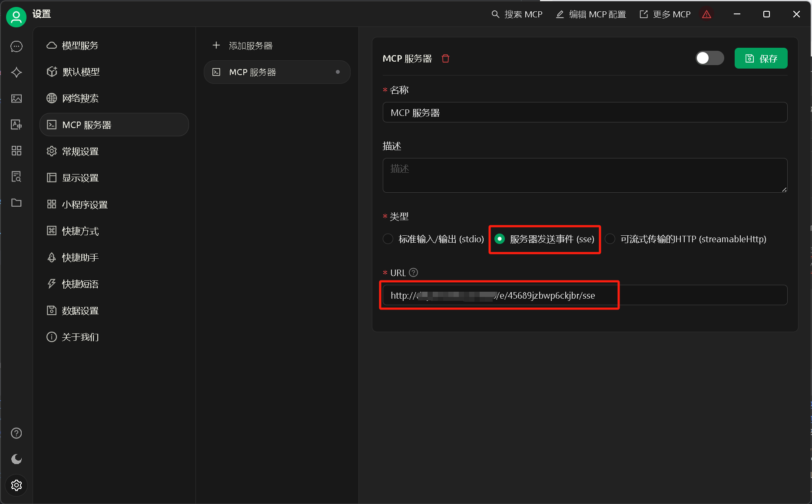Click the plus icon to add server
812x504 pixels.
(216, 45)
